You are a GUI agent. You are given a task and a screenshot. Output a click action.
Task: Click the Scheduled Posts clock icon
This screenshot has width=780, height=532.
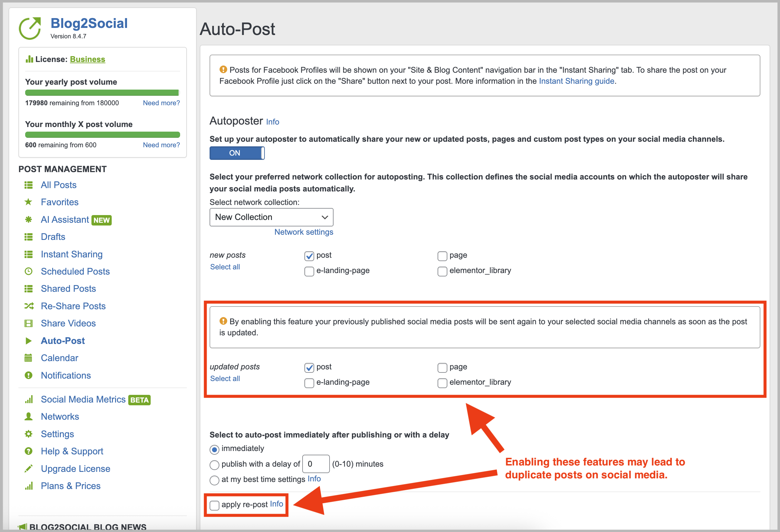click(x=29, y=271)
